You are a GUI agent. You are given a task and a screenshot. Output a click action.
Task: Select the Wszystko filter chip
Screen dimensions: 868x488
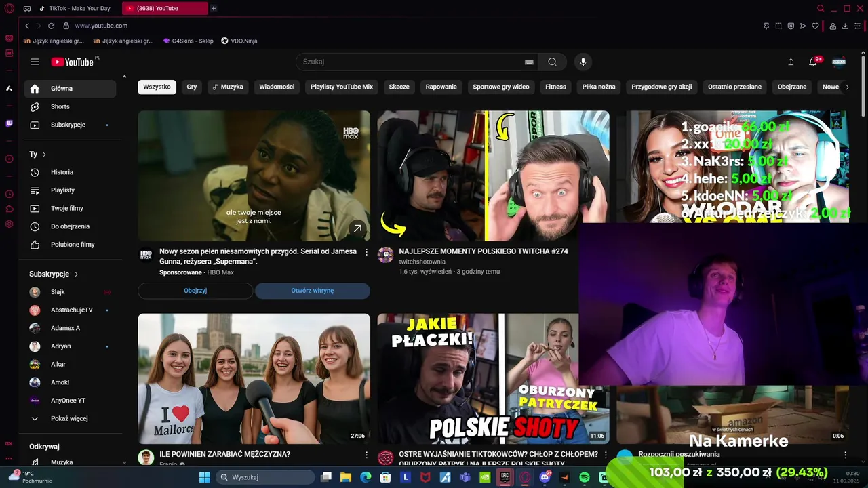[157, 87]
